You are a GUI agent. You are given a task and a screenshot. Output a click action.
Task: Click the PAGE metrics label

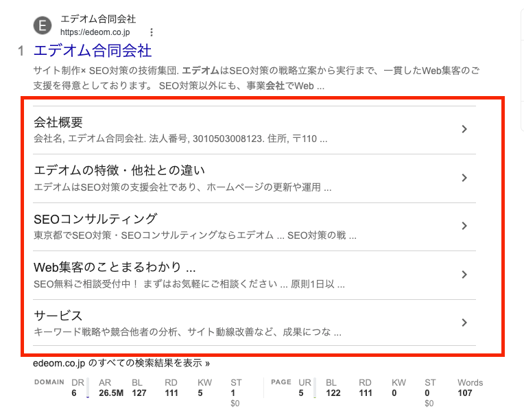[x=281, y=382]
